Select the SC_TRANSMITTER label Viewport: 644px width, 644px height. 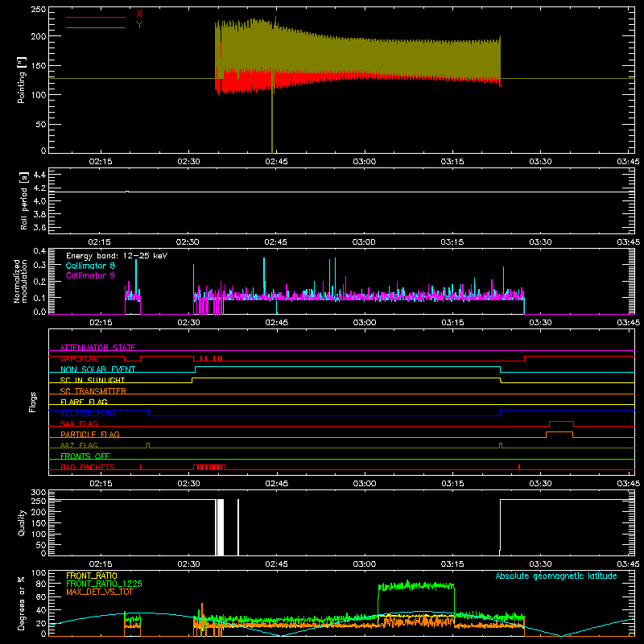coord(93,391)
